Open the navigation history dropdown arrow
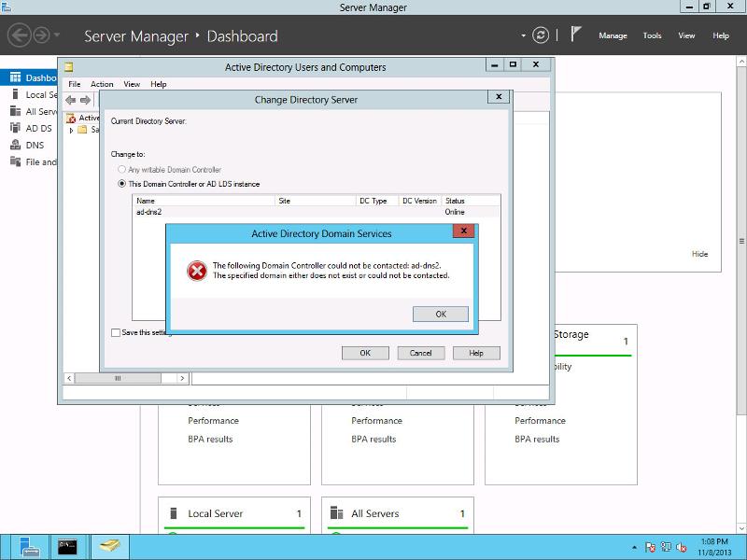The image size is (747, 560). click(x=57, y=35)
